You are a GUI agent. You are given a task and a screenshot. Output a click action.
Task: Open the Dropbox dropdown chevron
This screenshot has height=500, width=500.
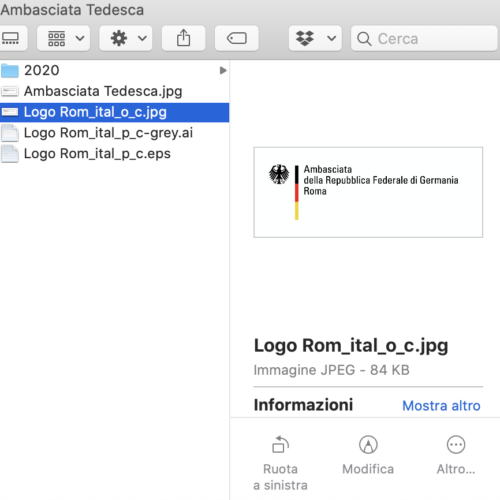point(332,38)
